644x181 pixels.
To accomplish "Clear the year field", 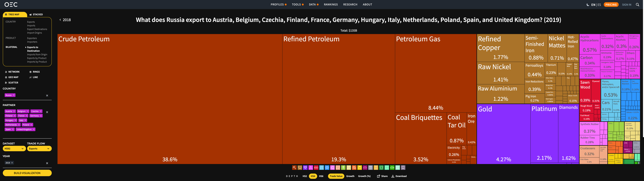I will tap(47, 163).
